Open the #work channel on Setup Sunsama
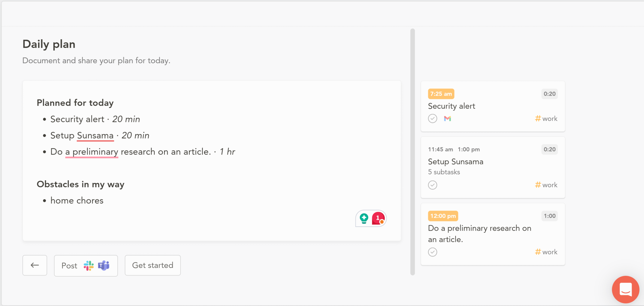 [546, 185]
